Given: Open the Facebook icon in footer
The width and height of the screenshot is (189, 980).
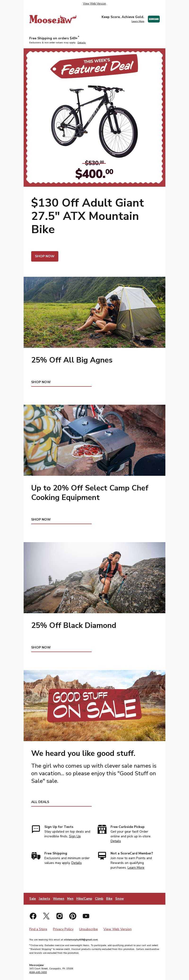Looking at the screenshot, I should [33, 916].
